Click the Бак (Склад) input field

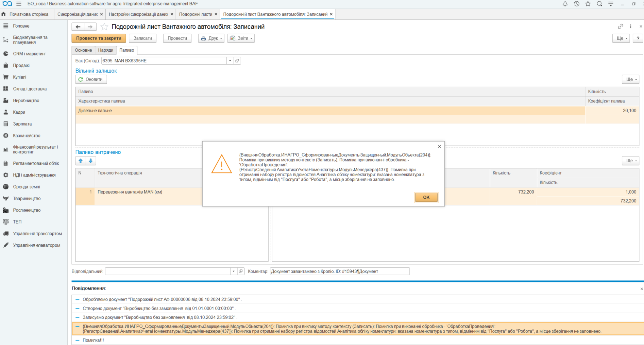[164, 61]
